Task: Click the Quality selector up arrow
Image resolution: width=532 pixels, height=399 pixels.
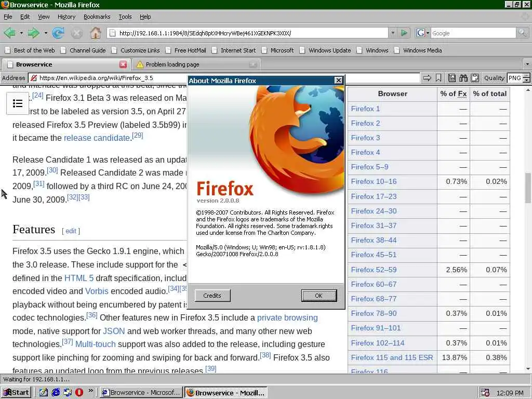Action: 526,76
